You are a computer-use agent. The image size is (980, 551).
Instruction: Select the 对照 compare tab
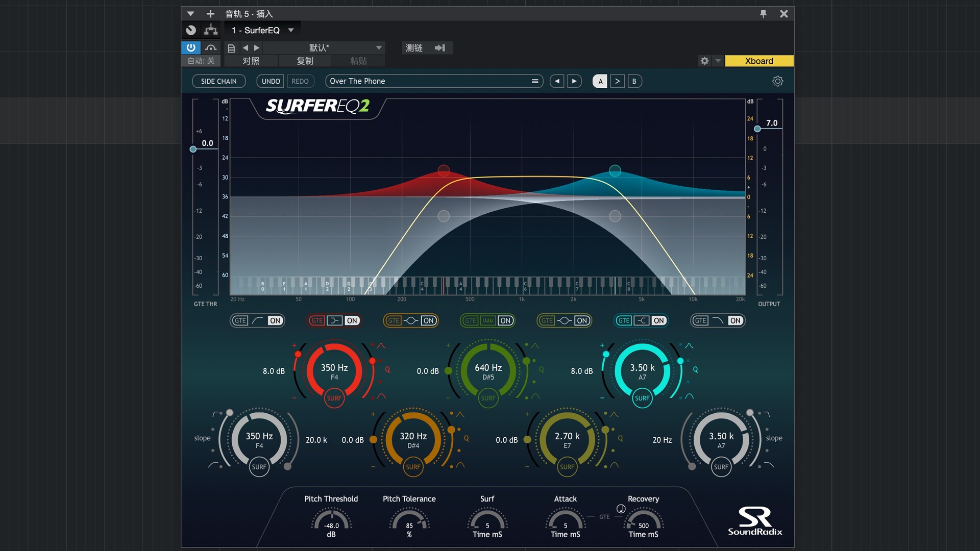click(x=251, y=61)
